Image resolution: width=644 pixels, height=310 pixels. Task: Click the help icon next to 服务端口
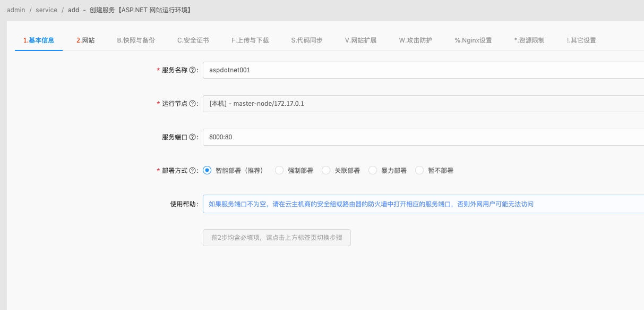(x=192, y=137)
